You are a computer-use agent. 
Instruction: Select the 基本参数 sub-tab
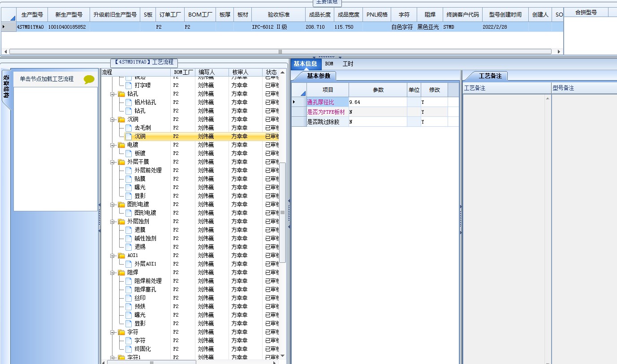coord(318,76)
